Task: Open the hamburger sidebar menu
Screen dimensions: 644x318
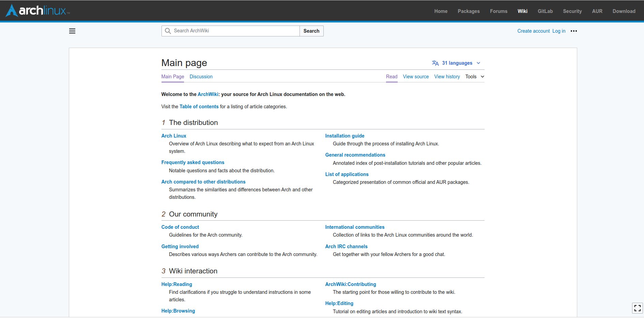Action: (72, 31)
